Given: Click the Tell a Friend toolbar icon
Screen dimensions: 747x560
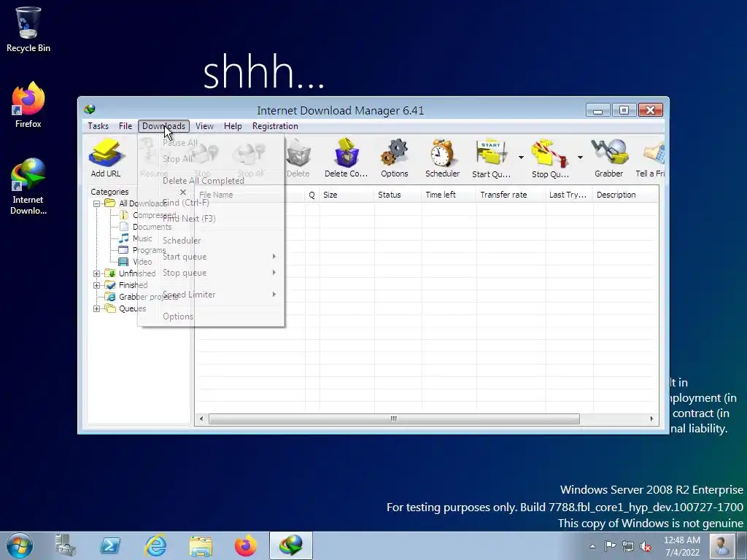Looking at the screenshot, I should (x=651, y=157).
